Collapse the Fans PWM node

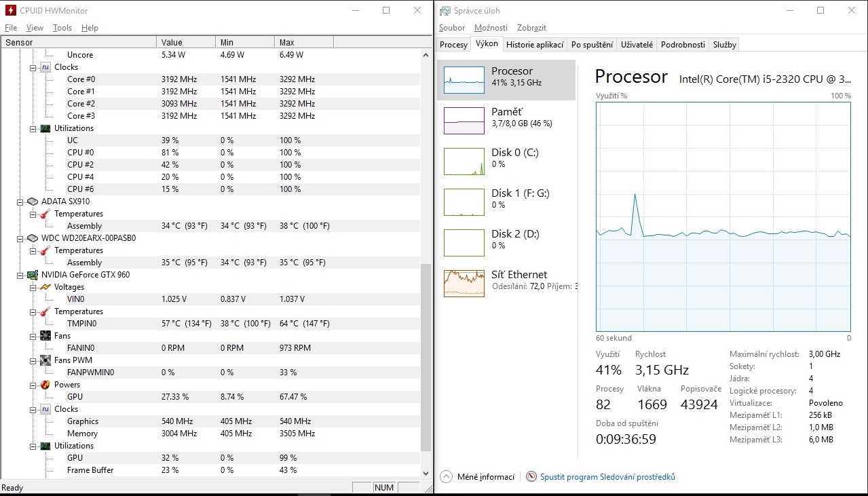(x=33, y=360)
